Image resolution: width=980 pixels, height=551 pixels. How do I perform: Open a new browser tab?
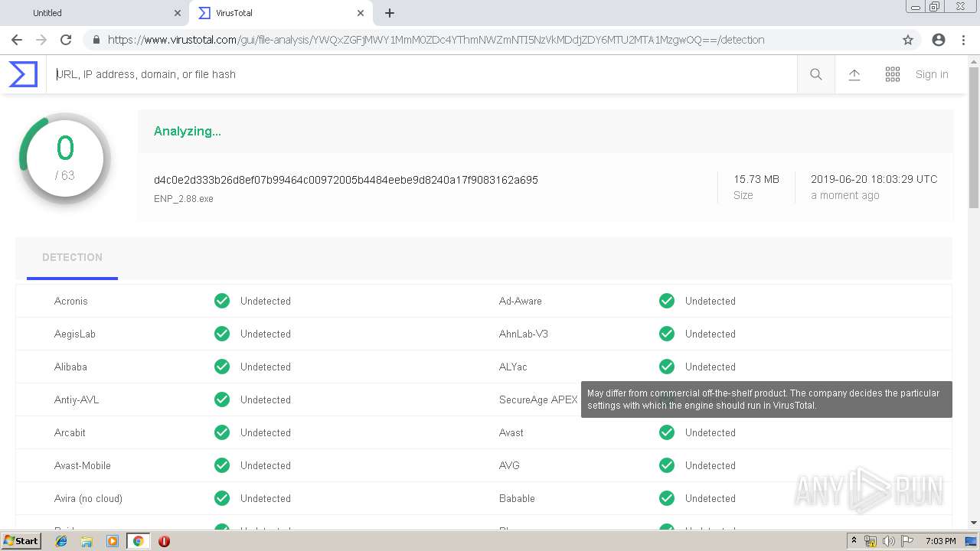coord(390,13)
